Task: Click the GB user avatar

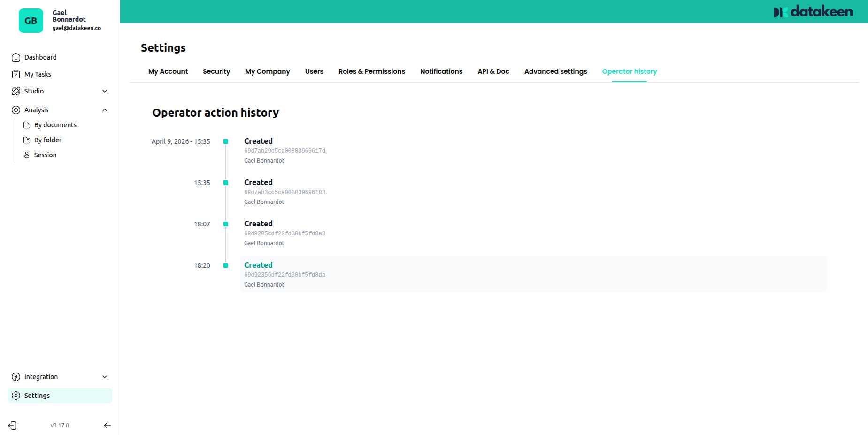Action: tap(31, 21)
